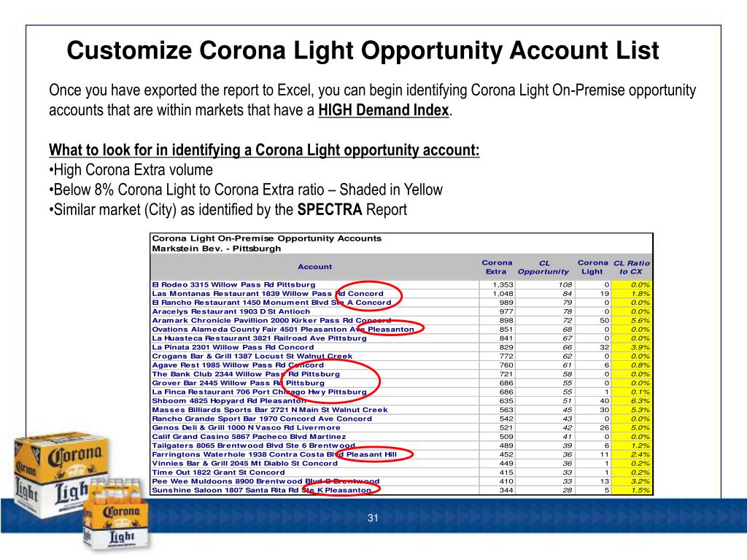This screenshot has width=747, height=560.
Task: Click 'Tailgaters 8065 Brentwood Blvd' account
Action: [253, 446]
